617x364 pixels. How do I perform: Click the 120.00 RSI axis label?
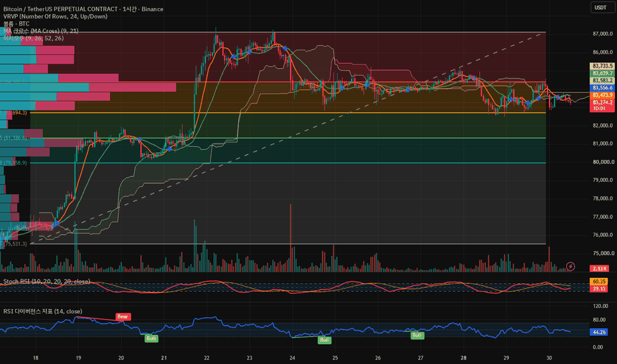tap(600, 306)
